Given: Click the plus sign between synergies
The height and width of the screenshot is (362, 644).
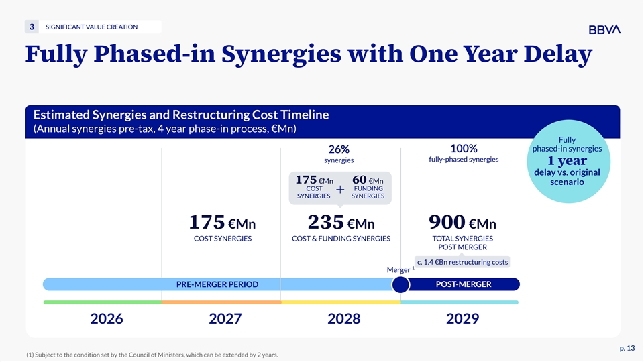Looking at the screenshot, I should 340,190.
